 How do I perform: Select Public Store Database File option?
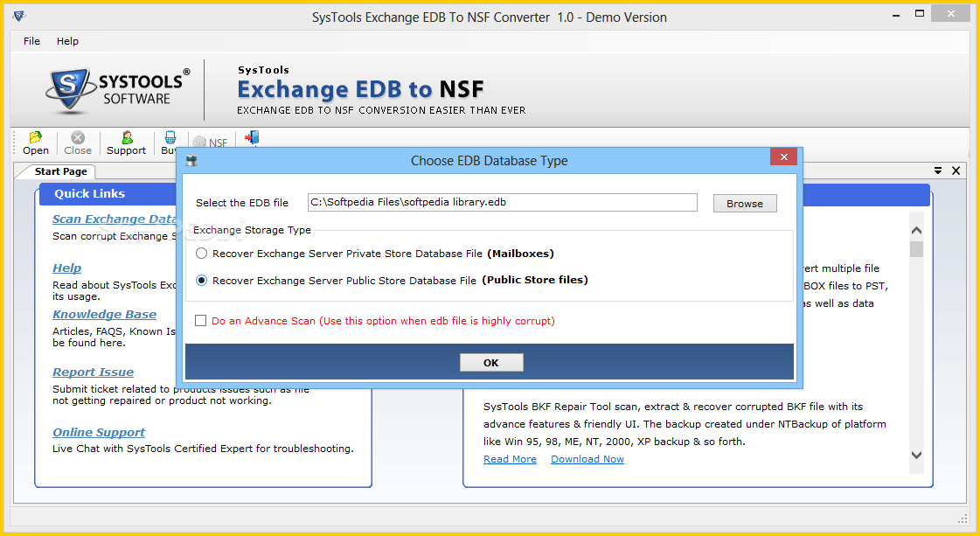click(201, 280)
